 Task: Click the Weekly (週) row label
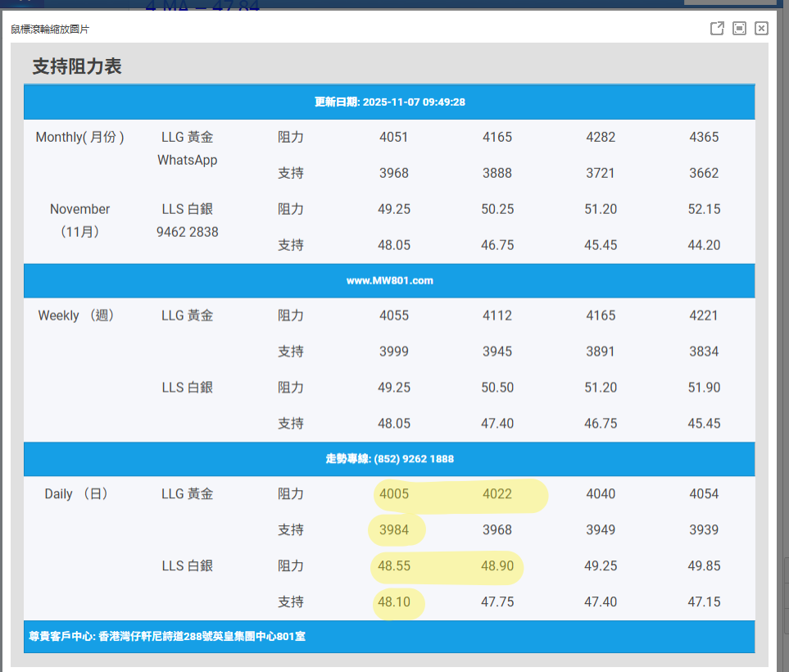[x=76, y=316]
